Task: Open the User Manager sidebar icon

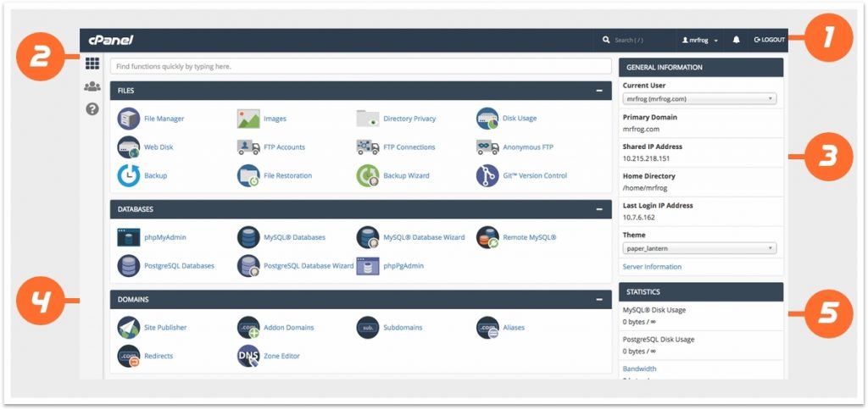Action: [x=92, y=86]
